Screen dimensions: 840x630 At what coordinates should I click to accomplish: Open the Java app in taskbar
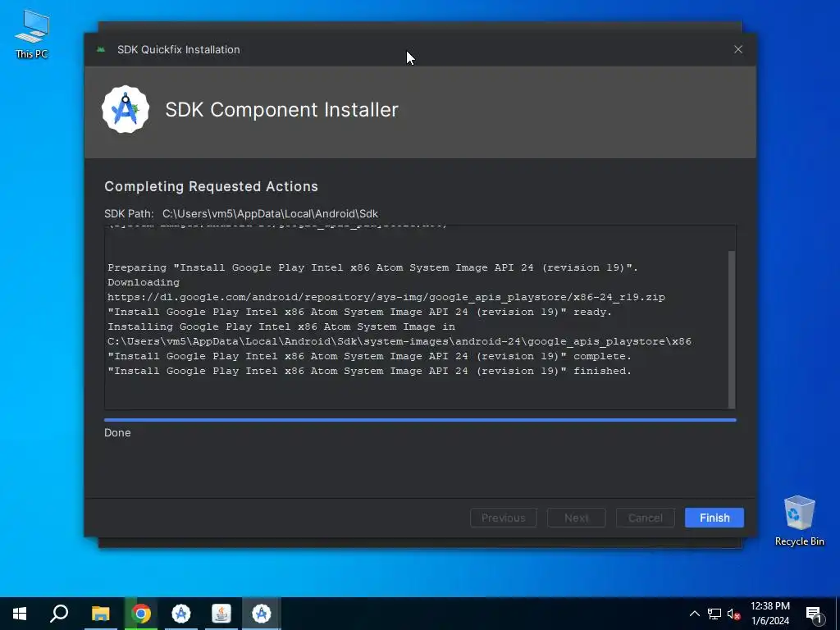pyautogui.click(x=221, y=614)
